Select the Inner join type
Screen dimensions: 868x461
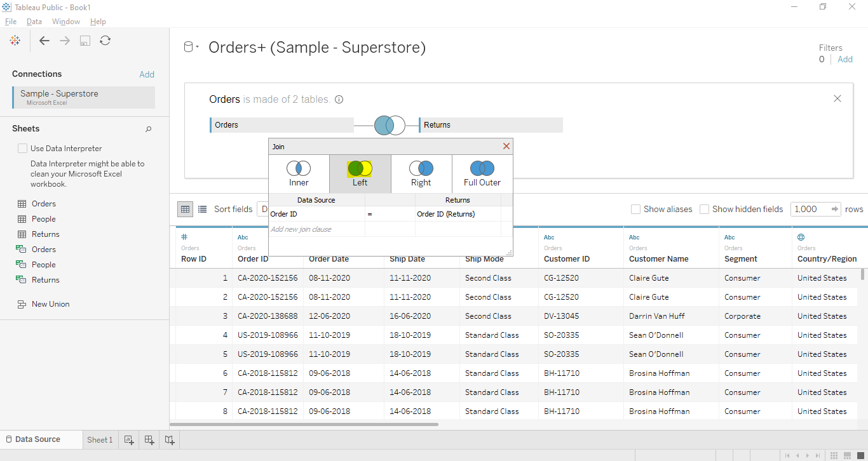pos(299,174)
